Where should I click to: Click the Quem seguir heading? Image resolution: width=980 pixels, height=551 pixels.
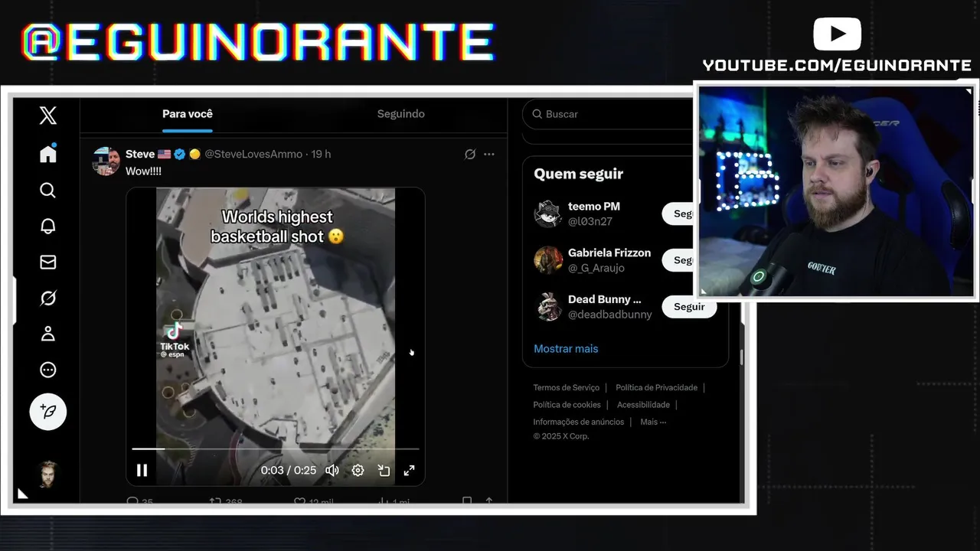pyautogui.click(x=579, y=174)
